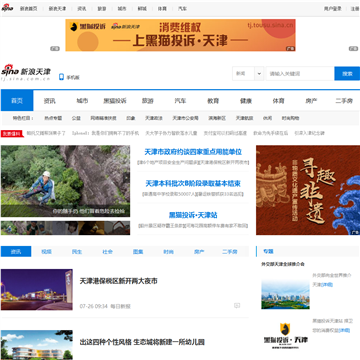360x360 pixels.
Task: Click 新浪天津 in the top bar
Action: [x=57, y=9]
